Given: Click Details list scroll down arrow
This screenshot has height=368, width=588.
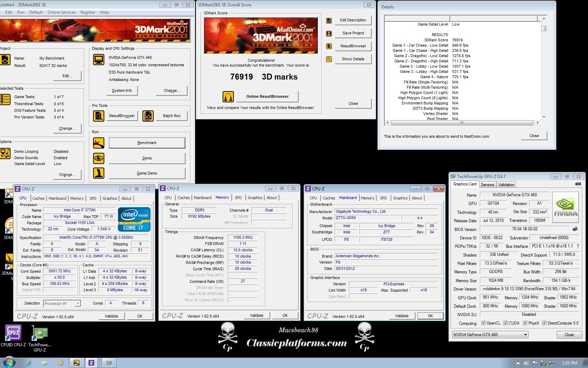Looking at the screenshot, I should point(544,117).
